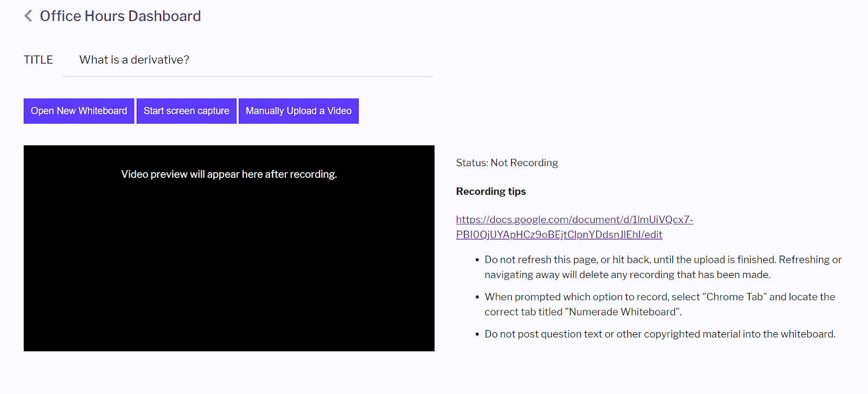Image resolution: width=868 pixels, height=394 pixels.
Task: Select the 'Status: Not Recording' text
Action: pos(507,163)
